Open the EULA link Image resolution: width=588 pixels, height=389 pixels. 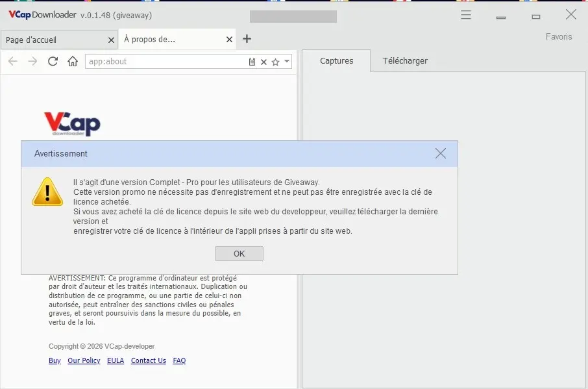coord(116,360)
